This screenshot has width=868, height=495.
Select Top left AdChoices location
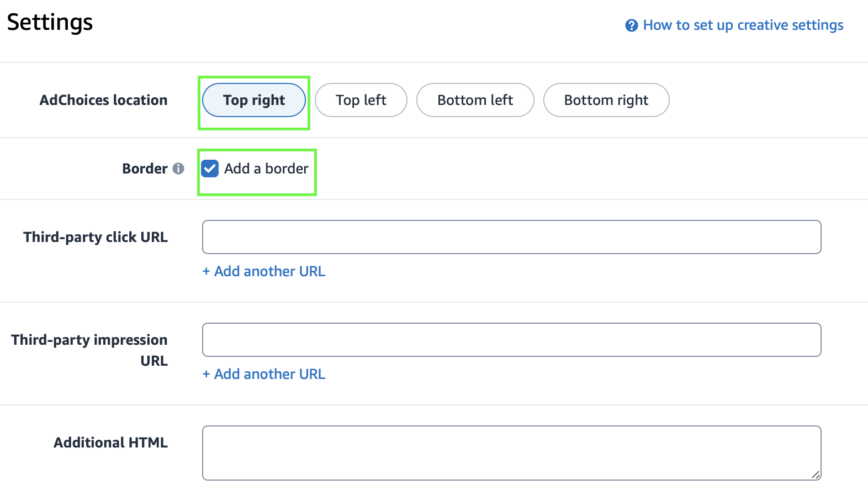(361, 100)
